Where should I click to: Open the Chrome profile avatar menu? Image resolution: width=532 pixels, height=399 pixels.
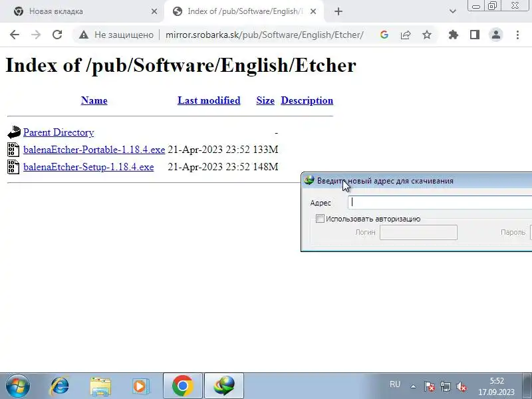pyautogui.click(x=495, y=35)
